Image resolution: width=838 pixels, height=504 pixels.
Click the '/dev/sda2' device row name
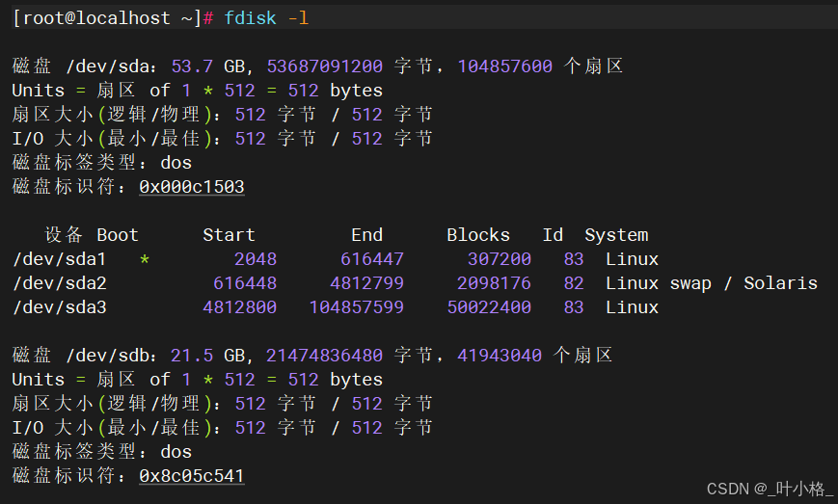(60, 283)
